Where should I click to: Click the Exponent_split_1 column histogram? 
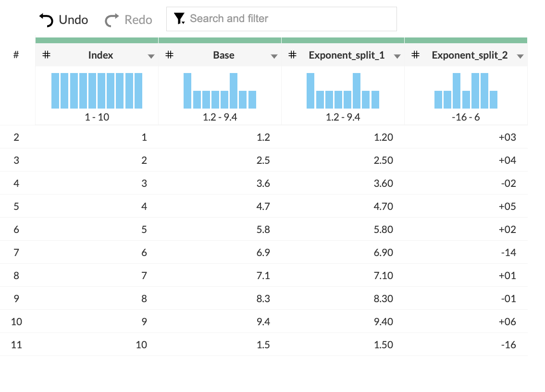(x=343, y=91)
